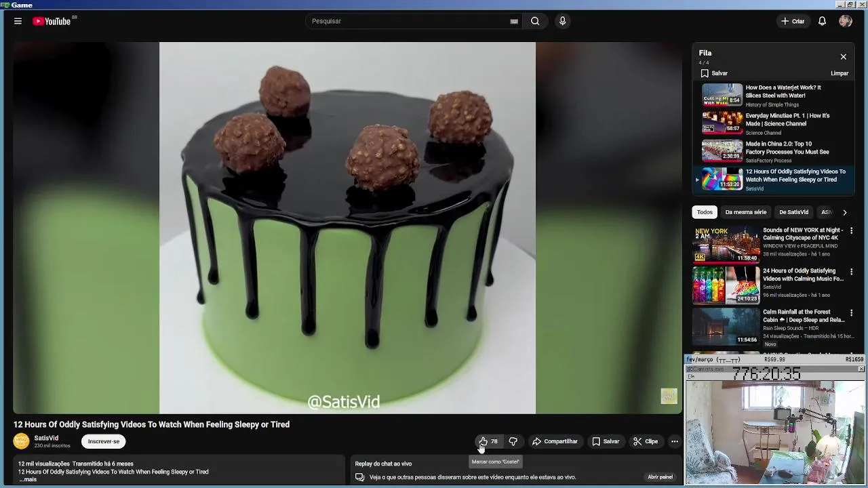Select the De SatisVid chip
The width and height of the screenshot is (868, 488).
[x=793, y=212]
